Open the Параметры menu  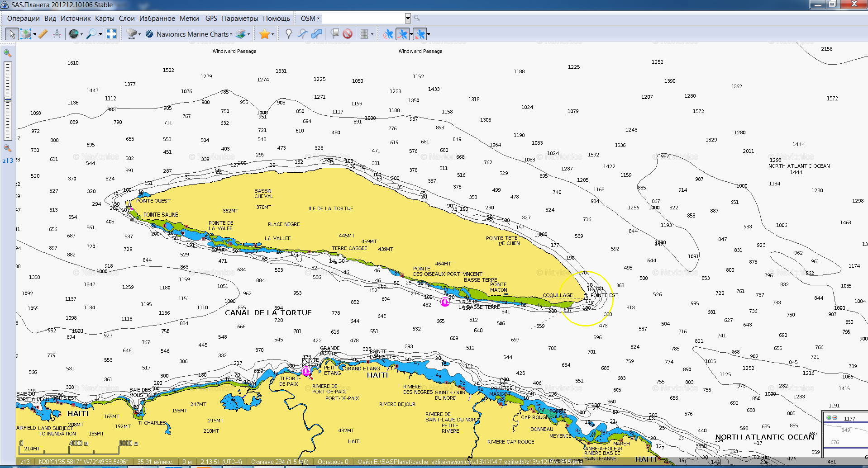[240, 19]
